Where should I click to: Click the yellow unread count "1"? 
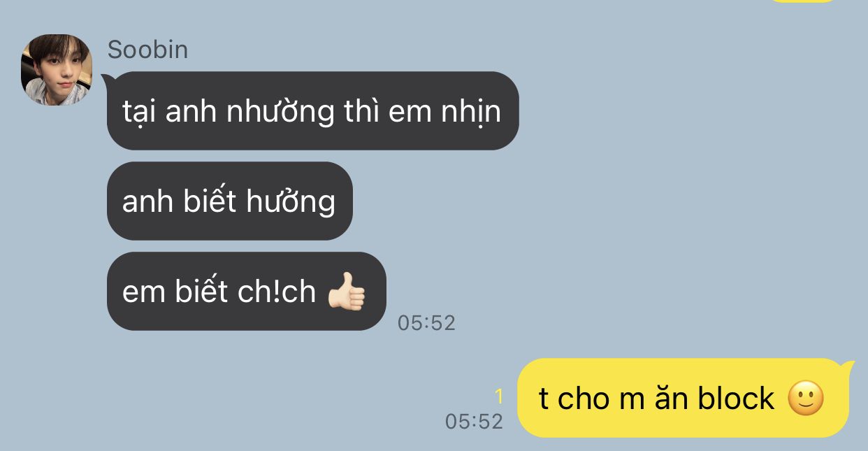click(x=498, y=396)
